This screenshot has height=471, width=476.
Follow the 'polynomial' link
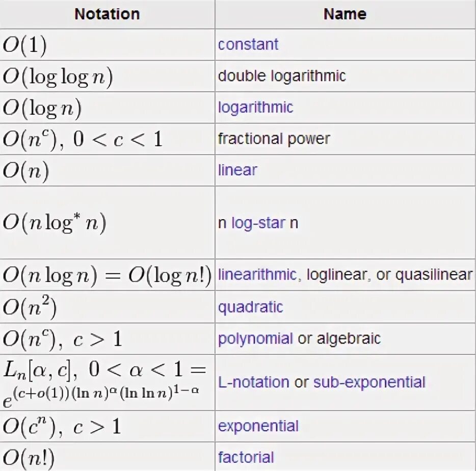[x=255, y=338]
